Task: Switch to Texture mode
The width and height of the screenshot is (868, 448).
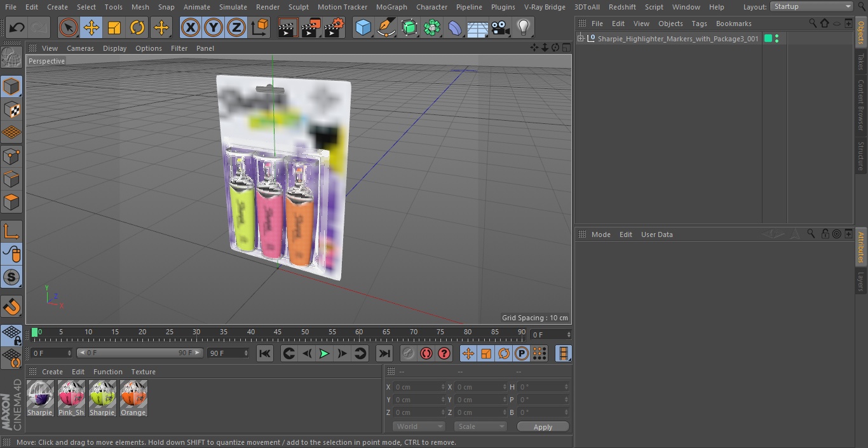Action: coord(11,109)
